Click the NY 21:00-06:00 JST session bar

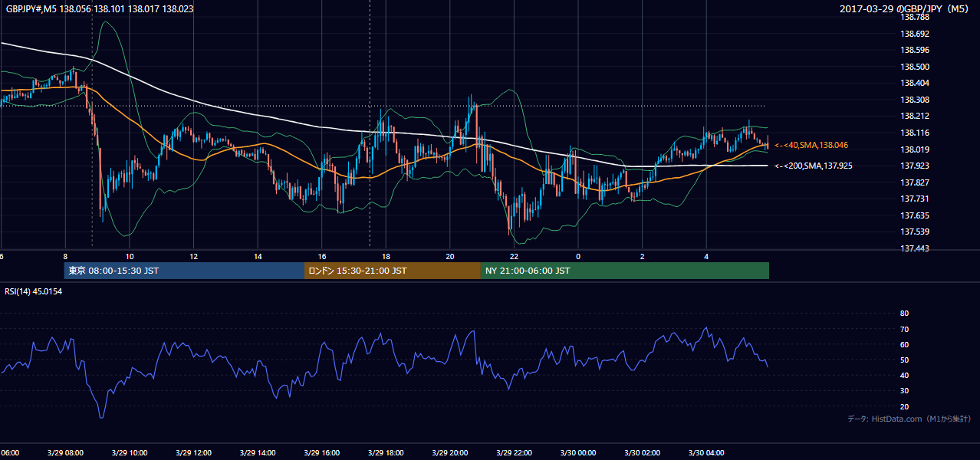click(625, 271)
